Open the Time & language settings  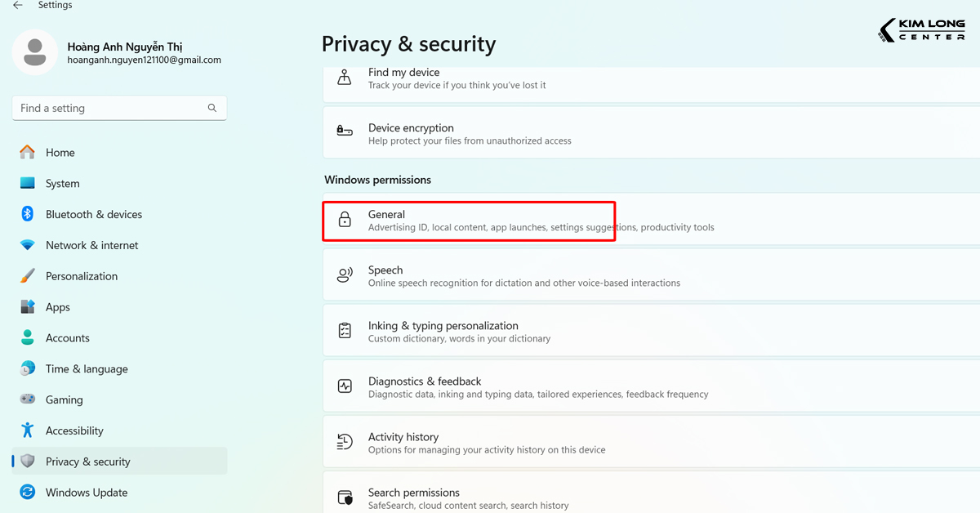click(x=87, y=369)
